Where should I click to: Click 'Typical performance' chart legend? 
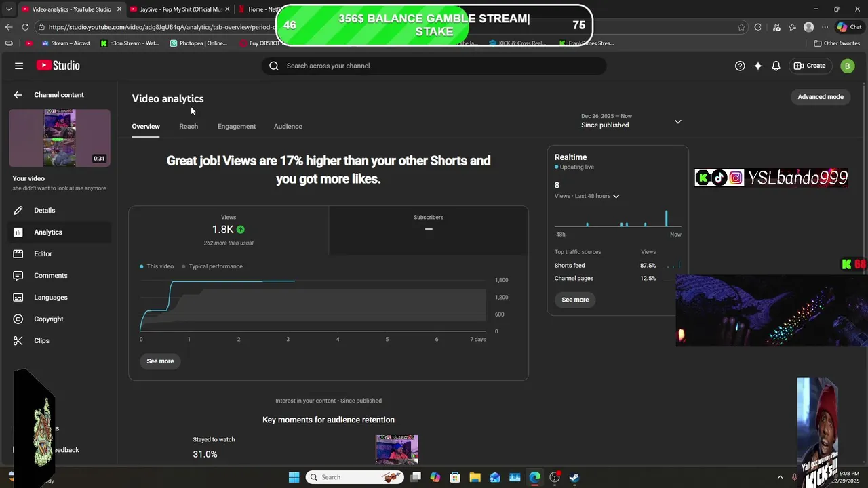[212, 266]
